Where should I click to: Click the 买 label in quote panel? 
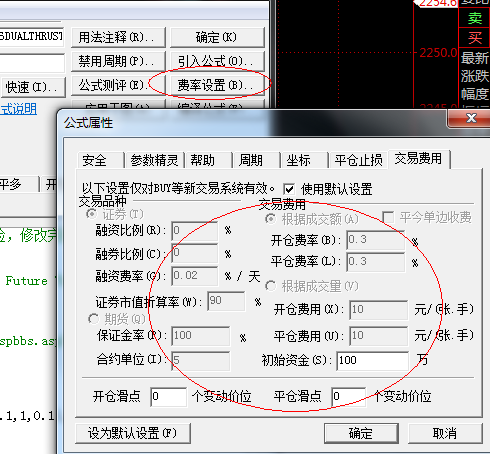click(x=475, y=38)
